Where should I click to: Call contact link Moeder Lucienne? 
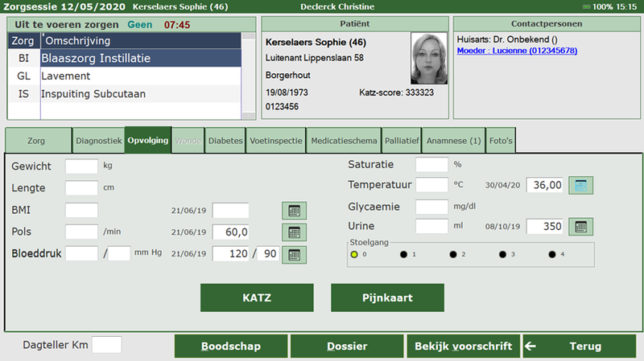tap(515, 51)
